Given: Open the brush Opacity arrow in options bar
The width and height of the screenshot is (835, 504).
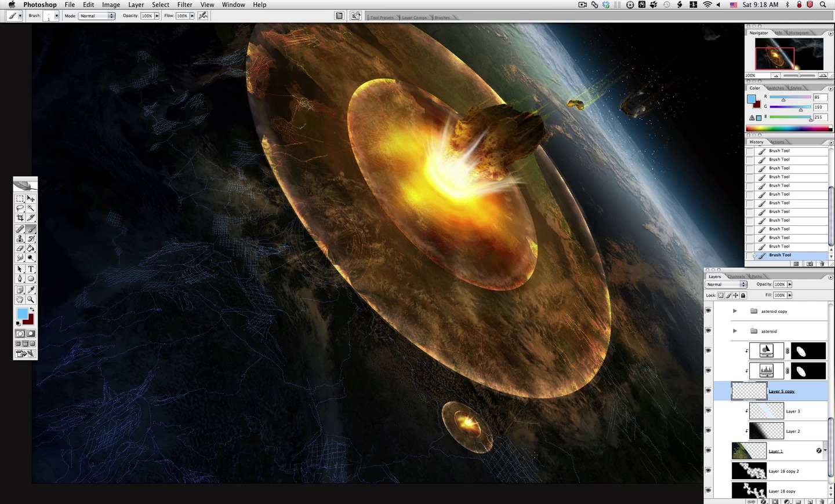Looking at the screenshot, I should tap(157, 16).
